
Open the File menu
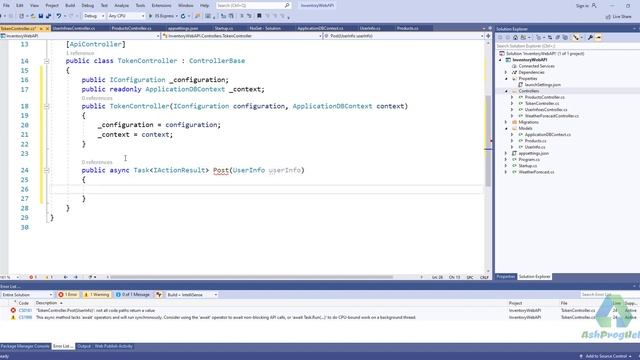(x=6, y=5)
